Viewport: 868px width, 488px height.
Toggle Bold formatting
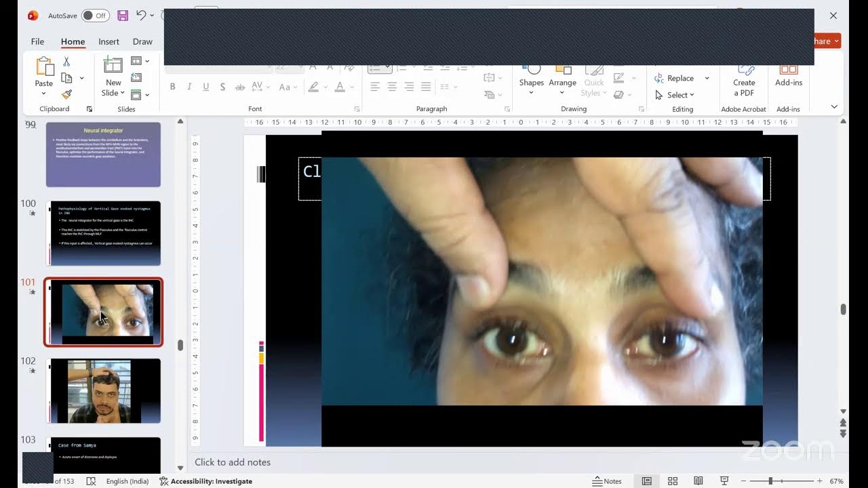tap(173, 87)
